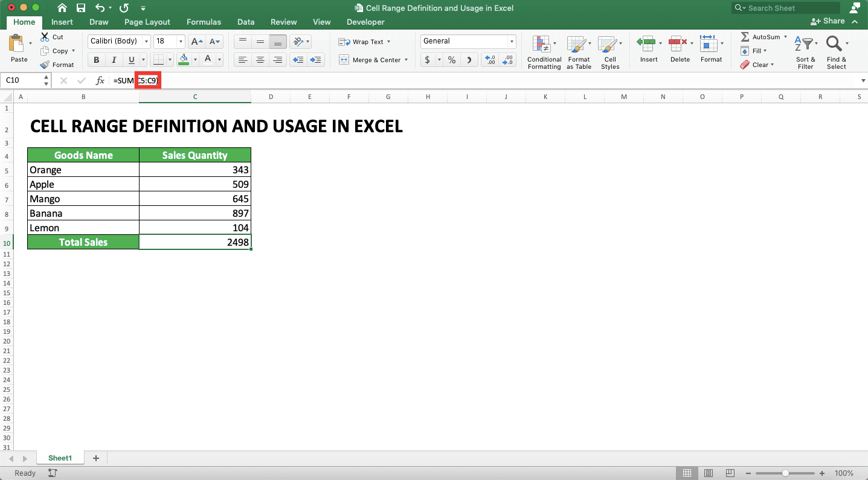
Task: Click the Home icon in title bar
Action: tap(62, 8)
